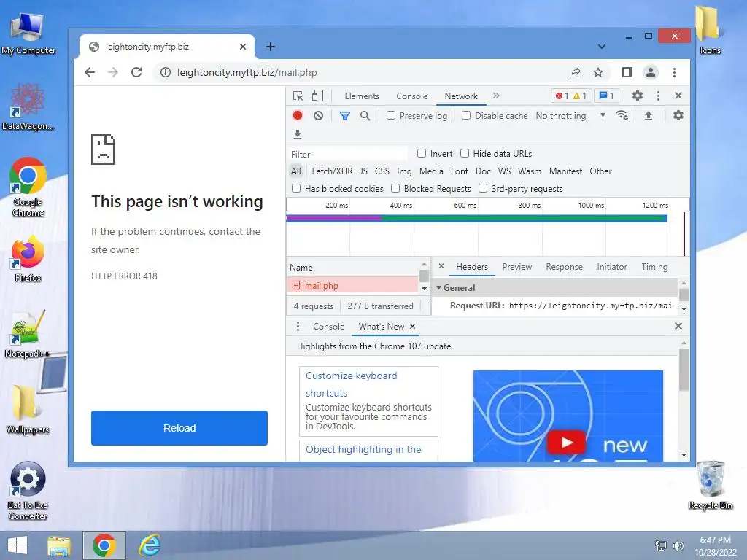Select the inspect element picker icon

point(298,96)
